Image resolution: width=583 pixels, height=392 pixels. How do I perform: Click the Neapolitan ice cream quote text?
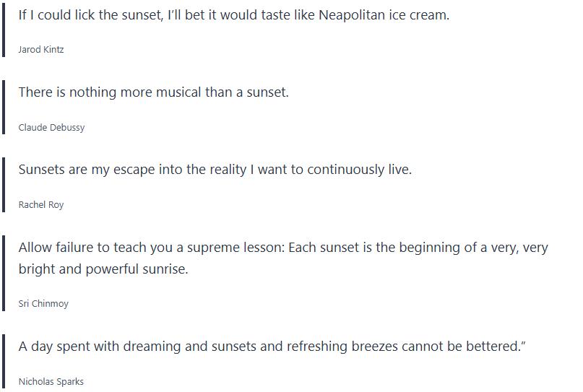tap(233, 15)
